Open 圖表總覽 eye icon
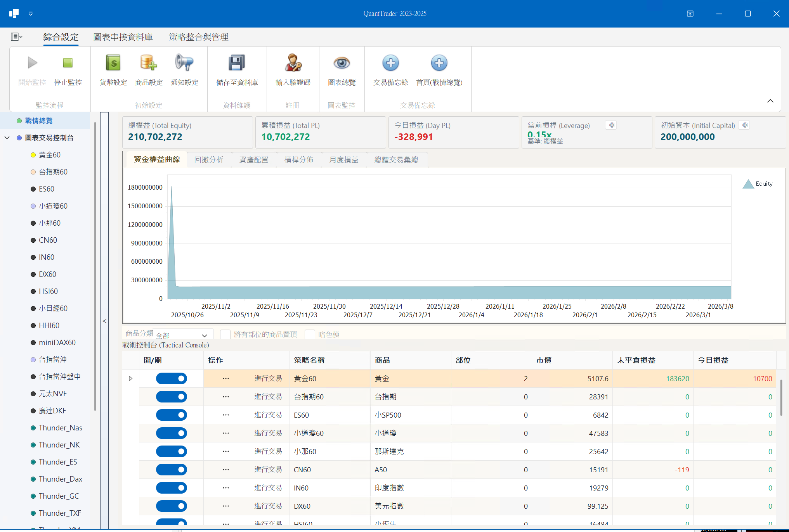Viewport: 789px width, 532px height. click(x=342, y=63)
